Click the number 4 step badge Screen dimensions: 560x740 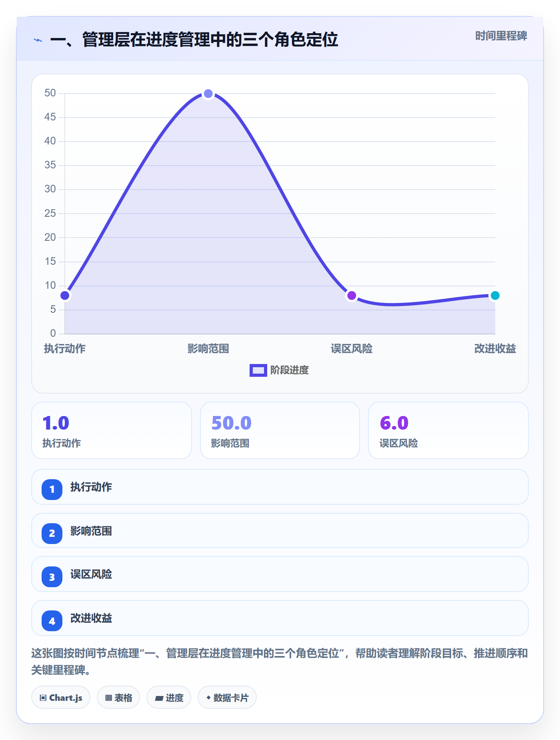click(52, 621)
